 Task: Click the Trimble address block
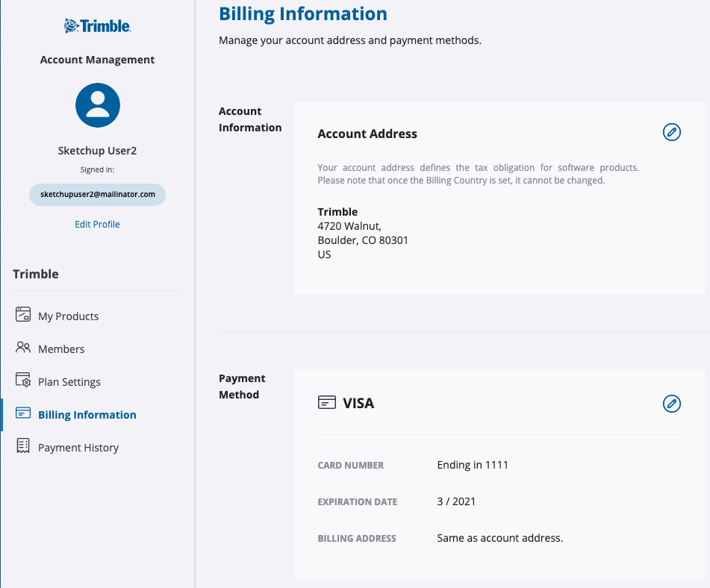363,233
